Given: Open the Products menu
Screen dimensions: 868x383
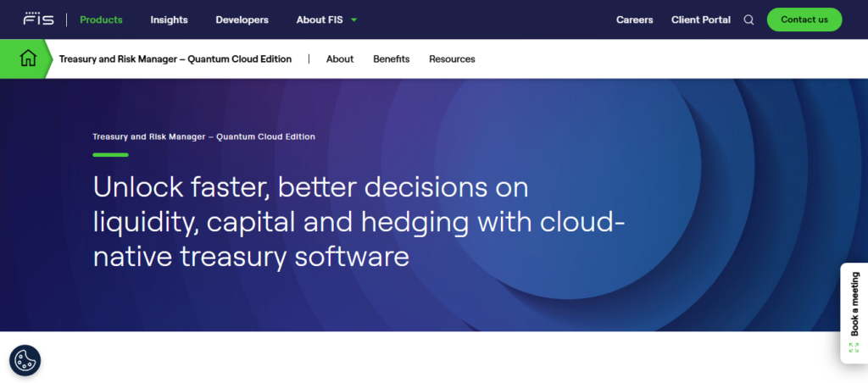Looking at the screenshot, I should (x=101, y=19).
